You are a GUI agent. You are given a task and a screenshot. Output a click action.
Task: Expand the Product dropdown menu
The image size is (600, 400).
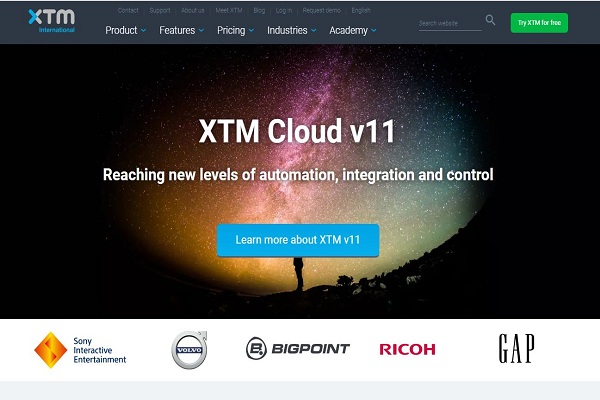pyautogui.click(x=126, y=30)
